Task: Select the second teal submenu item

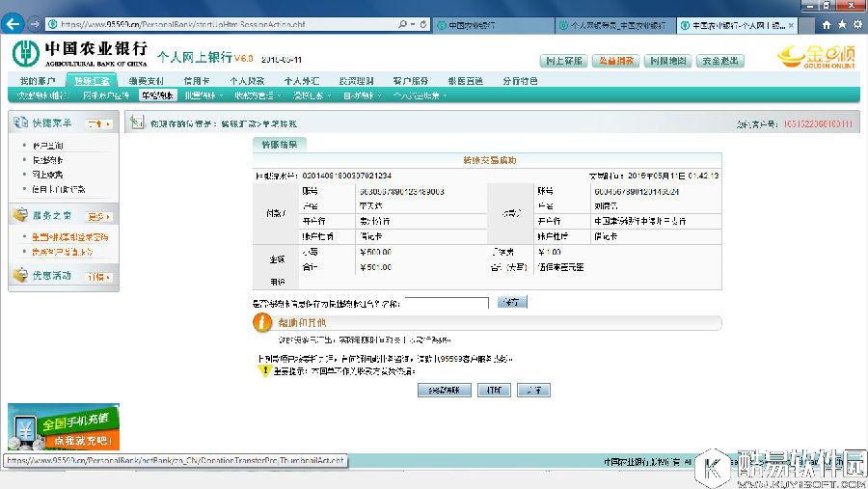Action: (x=106, y=95)
